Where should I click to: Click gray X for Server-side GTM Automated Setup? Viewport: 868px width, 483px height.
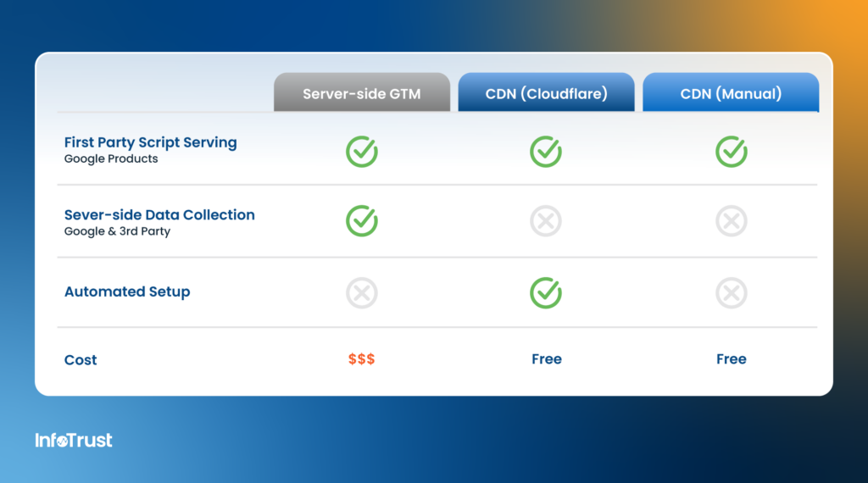pyautogui.click(x=362, y=293)
